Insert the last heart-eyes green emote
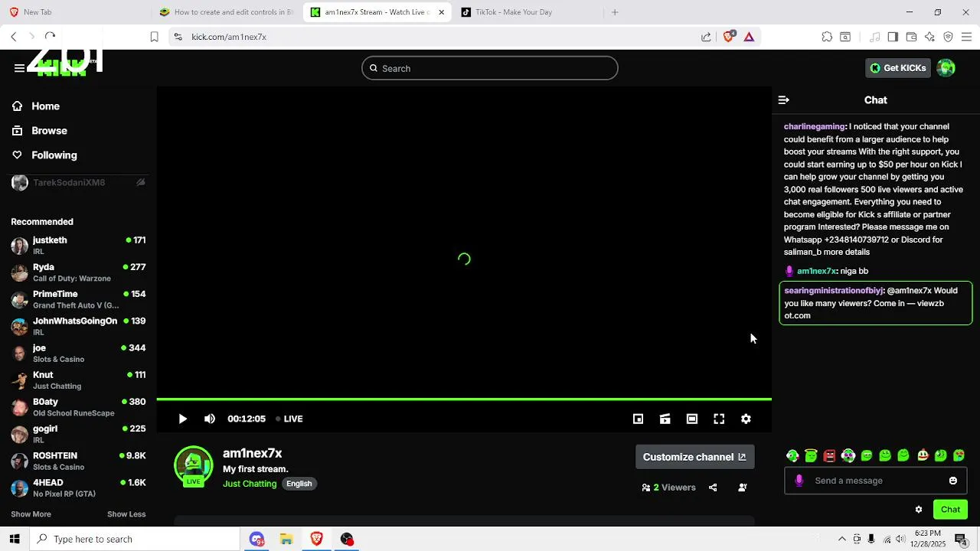Viewport: 980px width, 551px height. (959, 456)
